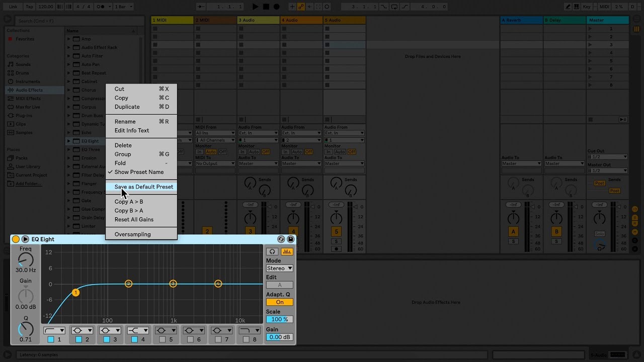
Task: Click the Arrangement Record button
Action: click(276, 7)
